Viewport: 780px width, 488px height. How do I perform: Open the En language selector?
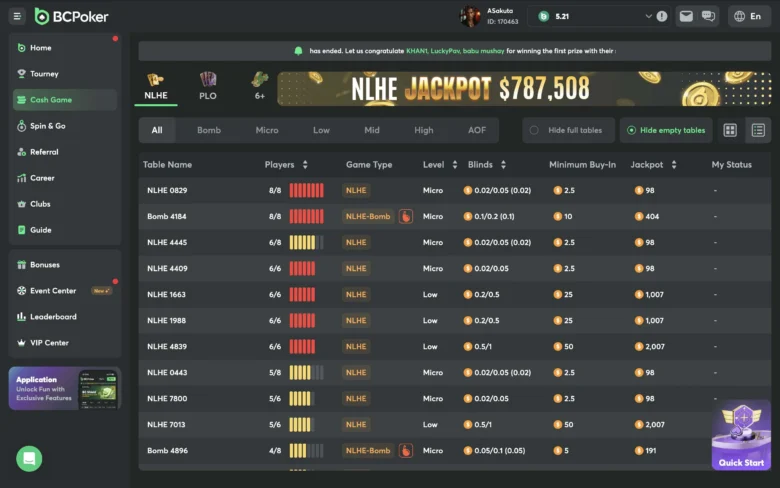click(x=749, y=16)
